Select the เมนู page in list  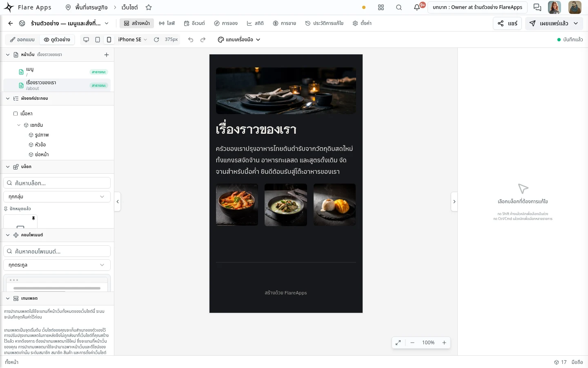57,72
